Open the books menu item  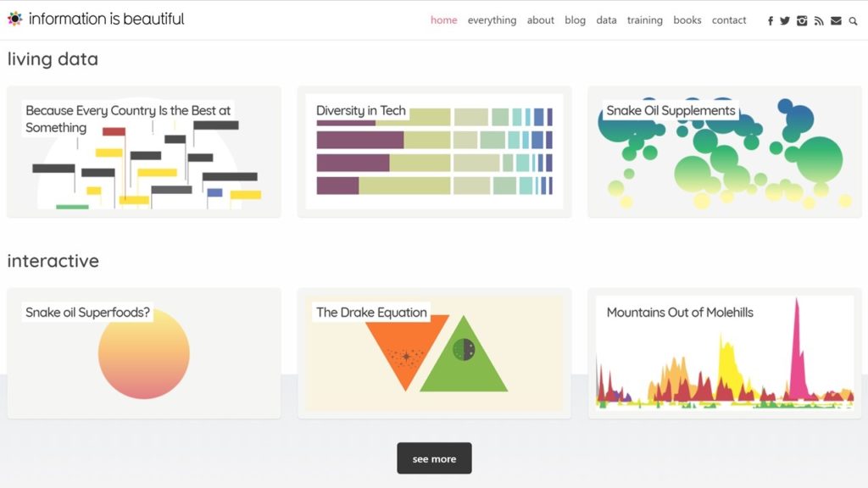[x=687, y=20]
